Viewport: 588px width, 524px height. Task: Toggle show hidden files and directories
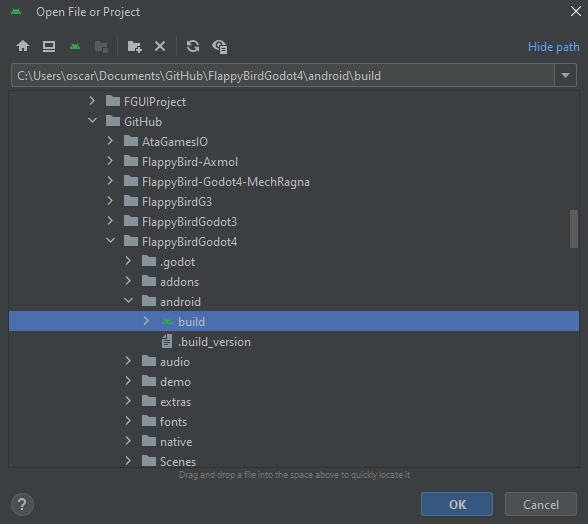click(x=220, y=47)
